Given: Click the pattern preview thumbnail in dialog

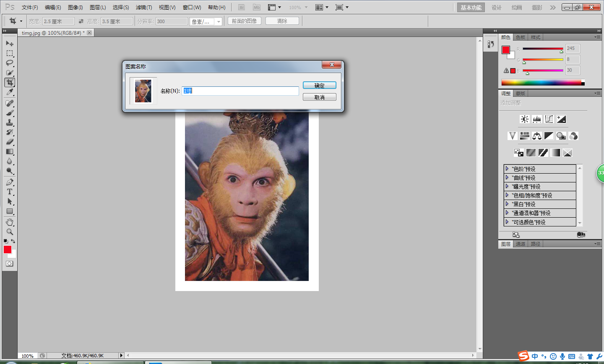Looking at the screenshot, I should pyautogui.click(x=143, y=91).
